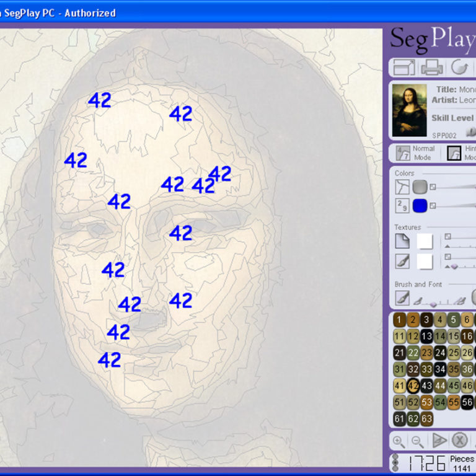Viewport: 476px width, 476px height.
Task: Click the square toggle on paper texture slider
Action: click(x=447, y=237)
